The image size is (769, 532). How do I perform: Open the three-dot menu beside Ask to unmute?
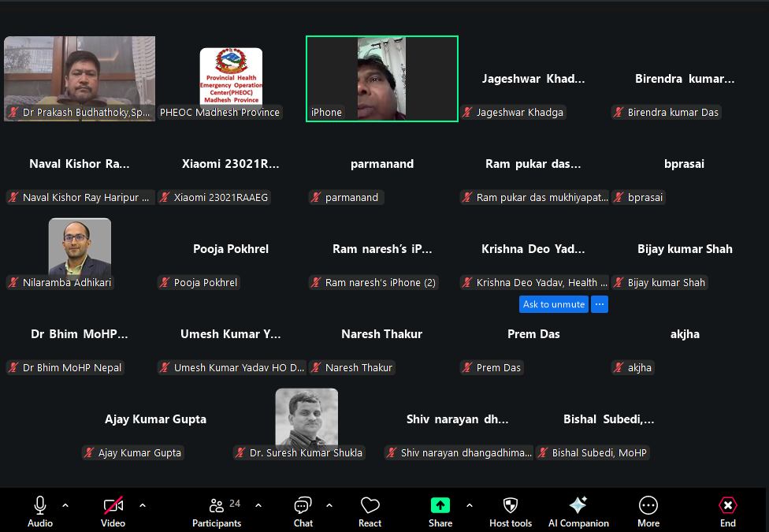coord(600,304)
